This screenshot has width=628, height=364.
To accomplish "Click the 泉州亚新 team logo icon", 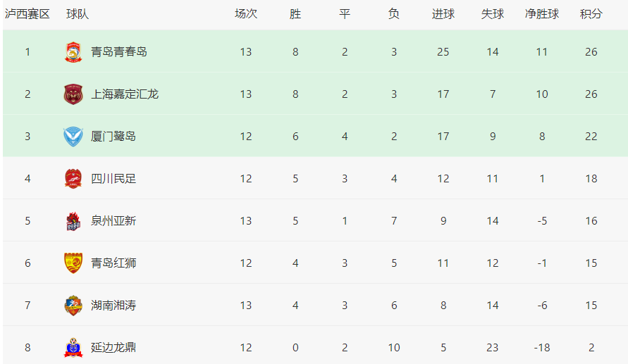I will point(73,221).
